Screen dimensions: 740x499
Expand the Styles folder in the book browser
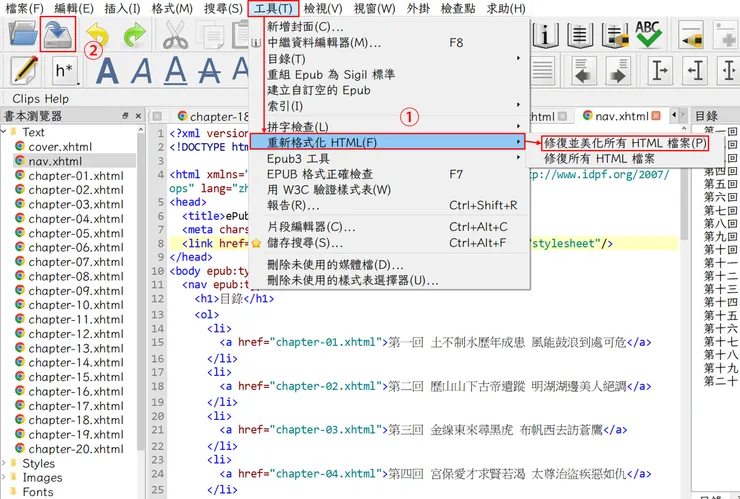tap(4, 463)
